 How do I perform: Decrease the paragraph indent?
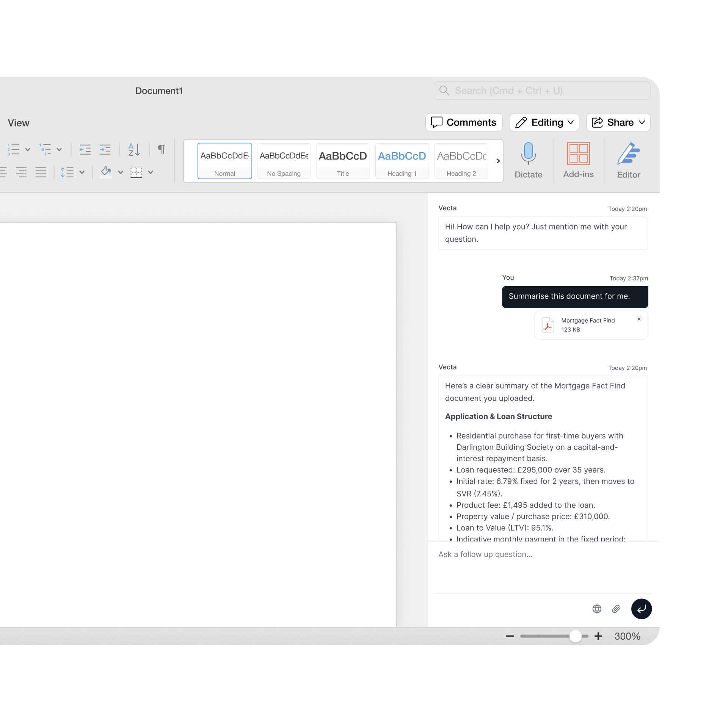(85, 150)
